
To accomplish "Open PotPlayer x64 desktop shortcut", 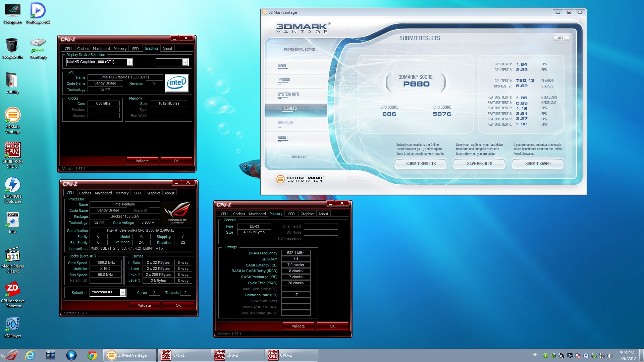I will coord(38,11).
